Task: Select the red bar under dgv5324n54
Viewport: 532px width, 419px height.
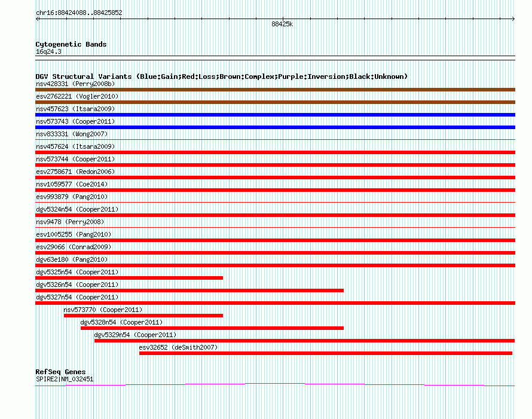Action: click(x=275, y=215)
